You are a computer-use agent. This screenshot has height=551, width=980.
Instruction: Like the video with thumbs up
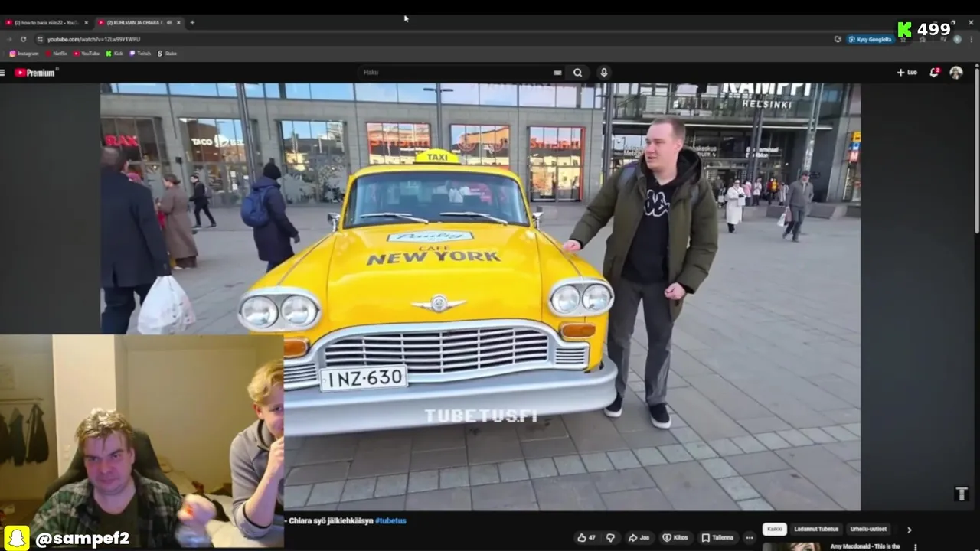point(586,538)
